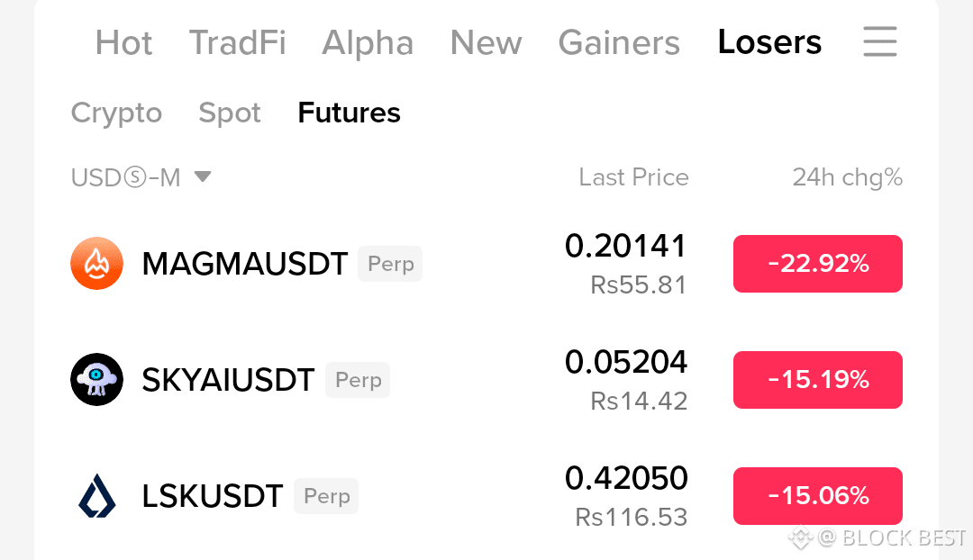Open the hamburger menu icon

(x=880, y=41)
